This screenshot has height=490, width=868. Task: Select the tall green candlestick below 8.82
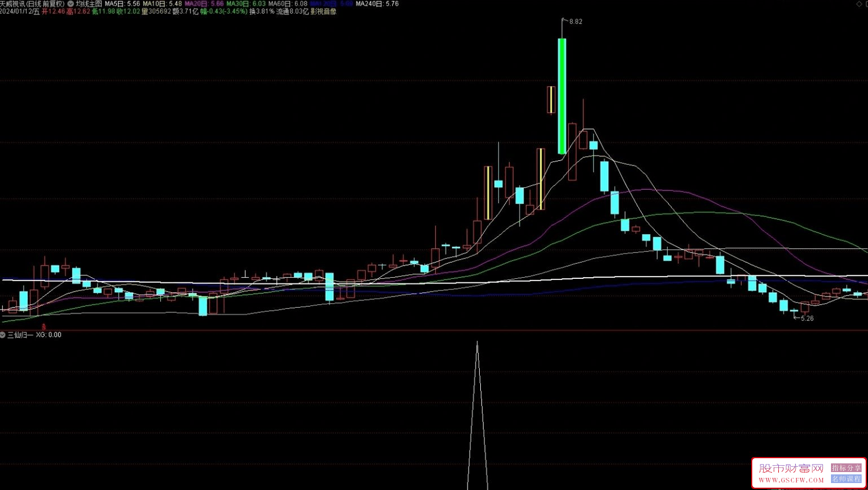point(562,96)
